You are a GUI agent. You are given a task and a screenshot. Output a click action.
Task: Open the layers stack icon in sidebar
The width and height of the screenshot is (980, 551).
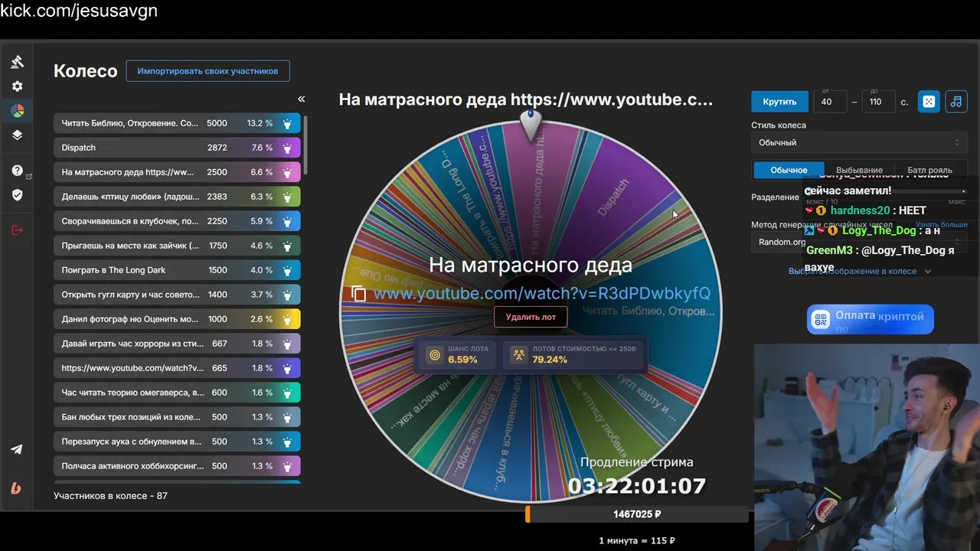tap(17, 135)
